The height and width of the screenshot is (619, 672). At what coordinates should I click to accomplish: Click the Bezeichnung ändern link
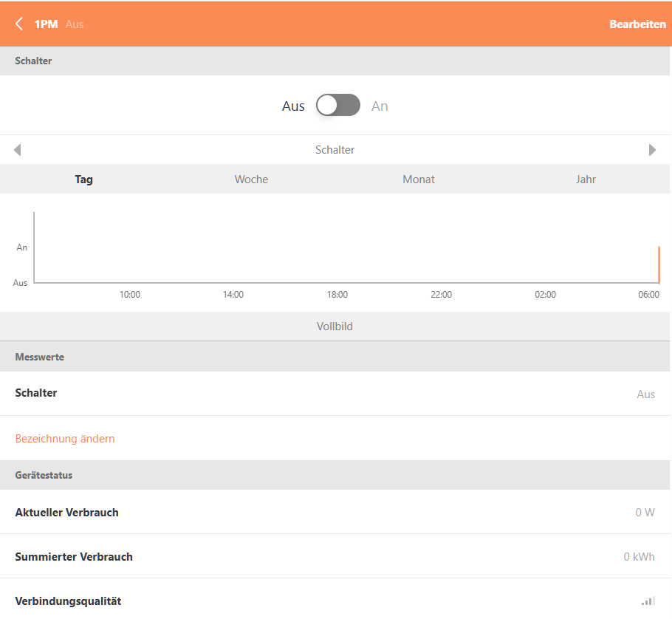65,439
